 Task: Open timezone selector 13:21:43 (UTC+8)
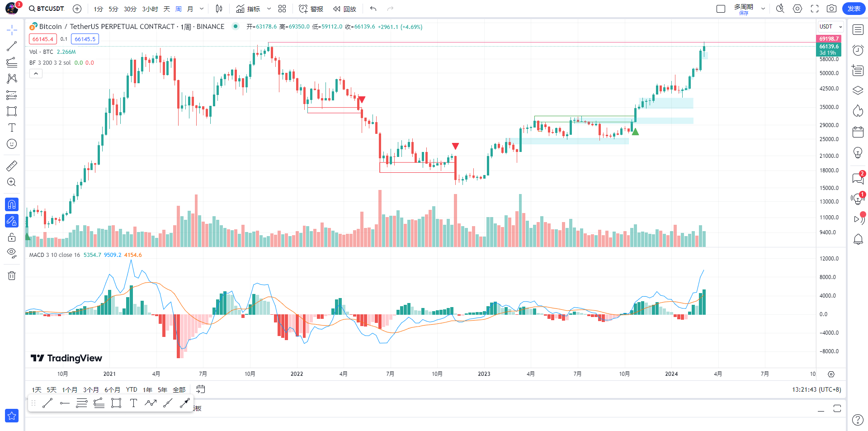coord(816,389)
